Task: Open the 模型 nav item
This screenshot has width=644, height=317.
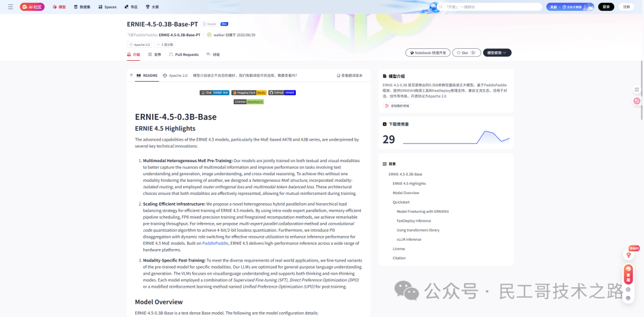Action: 59,7
